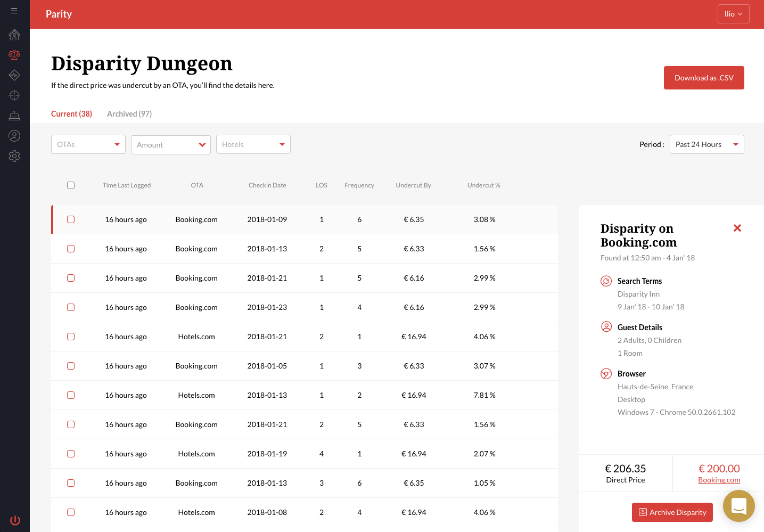Image resolution: width=764 pixels, height=532 pixels.
Task: Open the OTAs filter dropdown
Action: pyautogui.click(x=88, y=144)
